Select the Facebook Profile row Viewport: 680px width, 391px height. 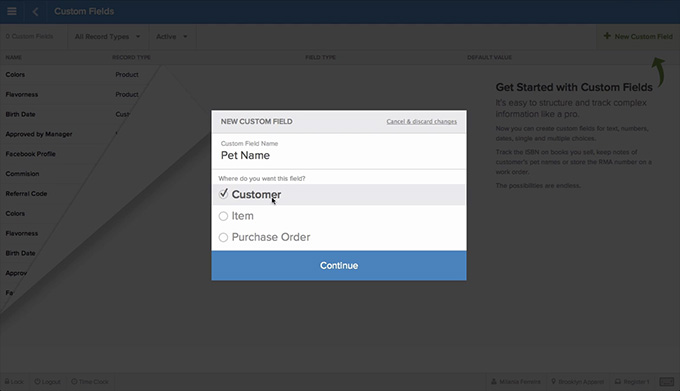(30, 154)
